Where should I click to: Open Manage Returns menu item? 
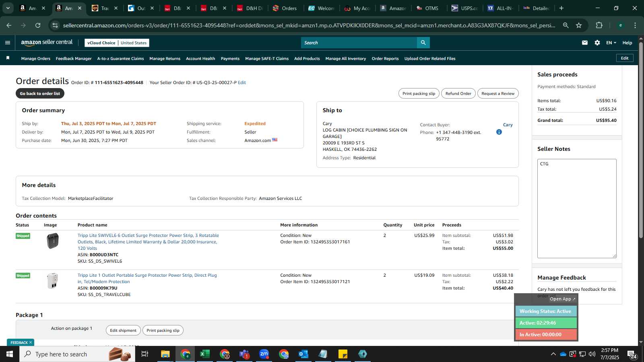pyautogui.click(x=165, y=59)
